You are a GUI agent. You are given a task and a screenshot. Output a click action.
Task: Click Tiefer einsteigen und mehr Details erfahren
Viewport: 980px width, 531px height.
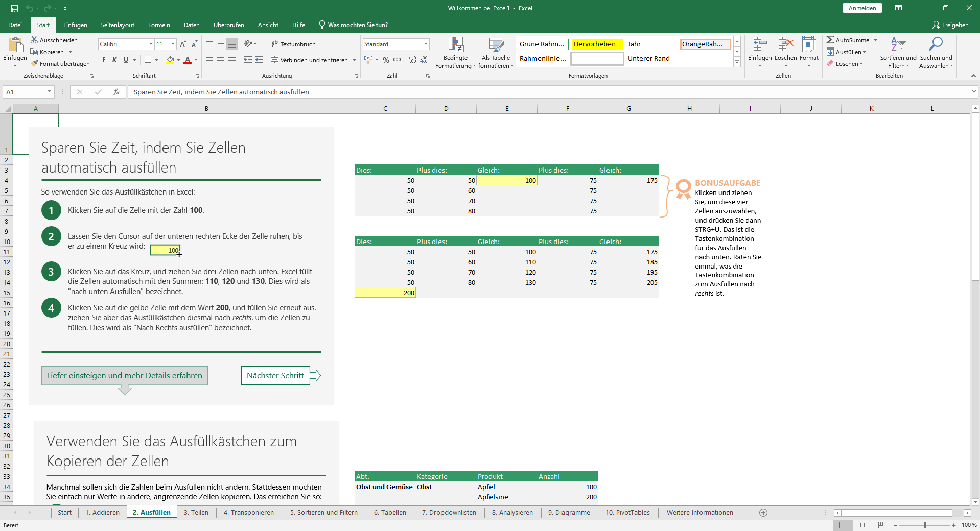coord(124,375)
